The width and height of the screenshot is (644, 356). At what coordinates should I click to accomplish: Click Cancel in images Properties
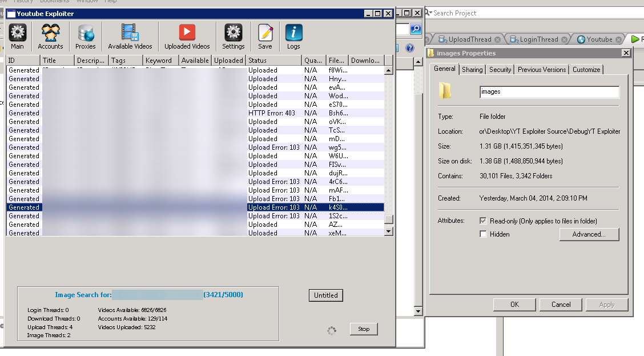click(561, 305)
